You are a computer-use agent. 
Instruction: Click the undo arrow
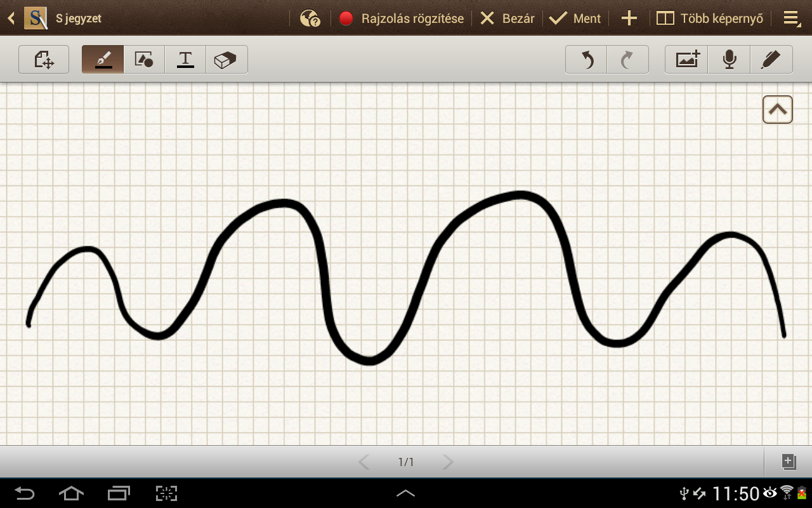[587, 60]
